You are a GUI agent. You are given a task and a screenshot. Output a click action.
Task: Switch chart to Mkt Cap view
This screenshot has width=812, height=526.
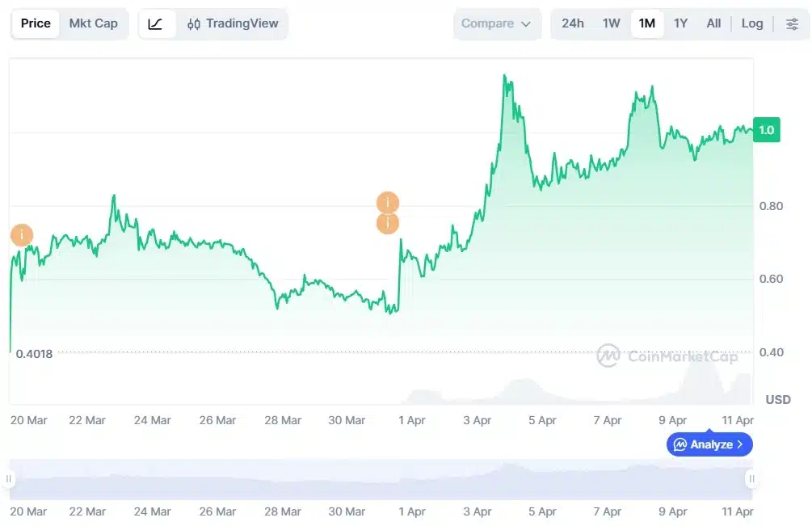(x=93, y=24)
